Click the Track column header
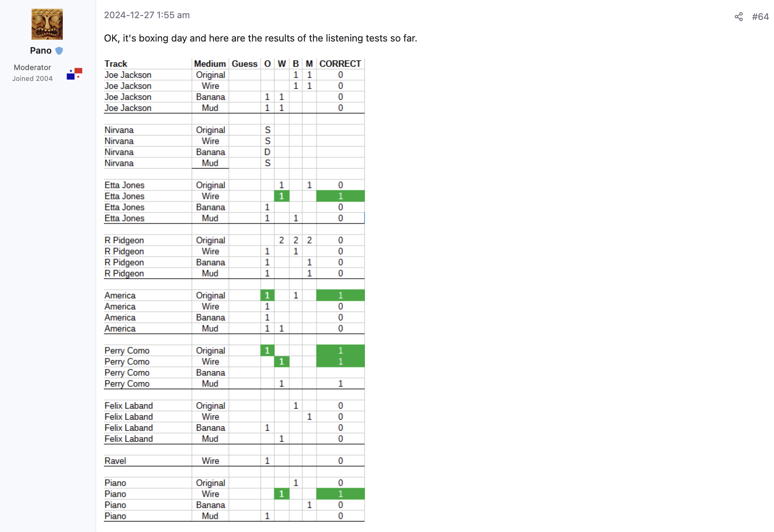 (x=116, y=64)
